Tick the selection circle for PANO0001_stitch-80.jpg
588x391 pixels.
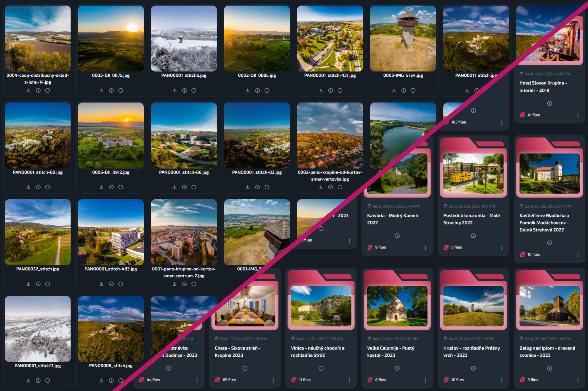click(x=48, y=187)
